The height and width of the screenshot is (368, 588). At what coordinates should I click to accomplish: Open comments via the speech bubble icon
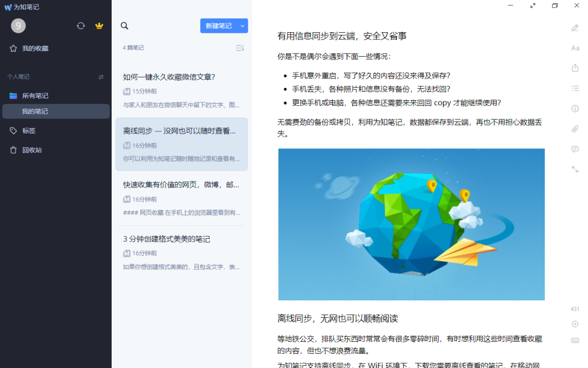coord(575,149)
